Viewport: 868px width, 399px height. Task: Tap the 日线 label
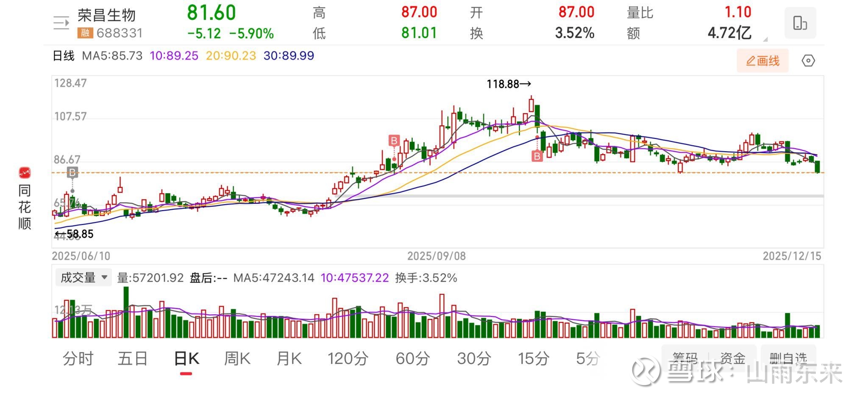[64, 56]
